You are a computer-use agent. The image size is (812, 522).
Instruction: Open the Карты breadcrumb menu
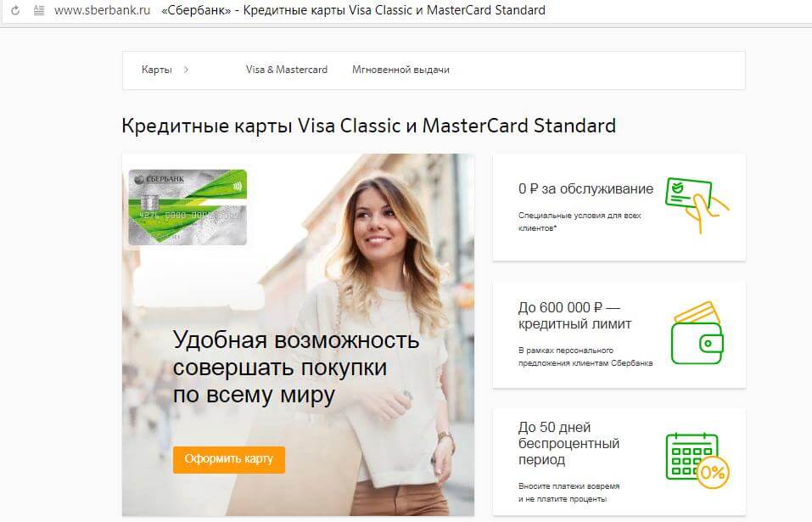pyautogui.click(x=156, y=70)
